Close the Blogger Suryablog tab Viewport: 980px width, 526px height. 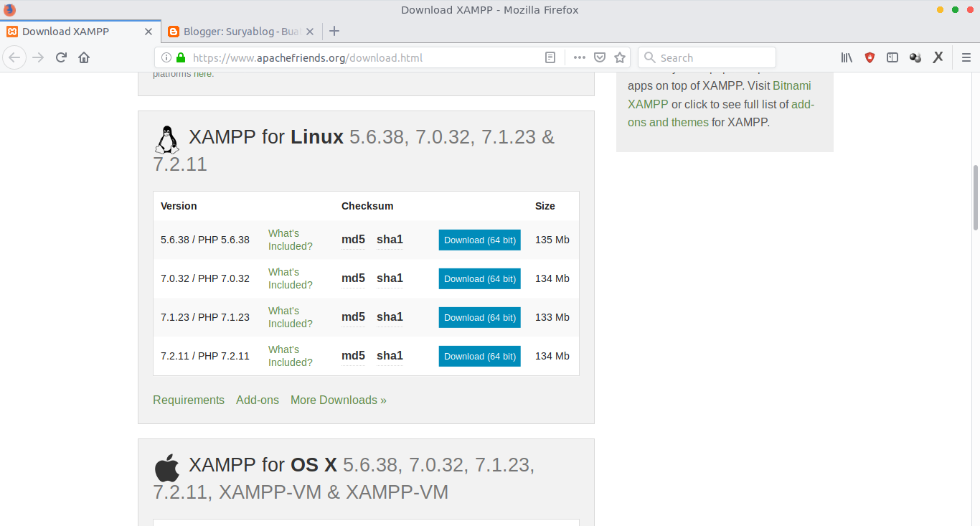(310, 32)
